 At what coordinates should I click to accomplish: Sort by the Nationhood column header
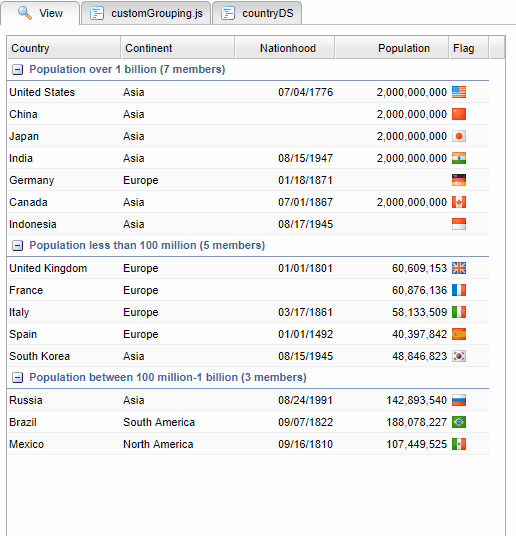[x=285, y=48]
